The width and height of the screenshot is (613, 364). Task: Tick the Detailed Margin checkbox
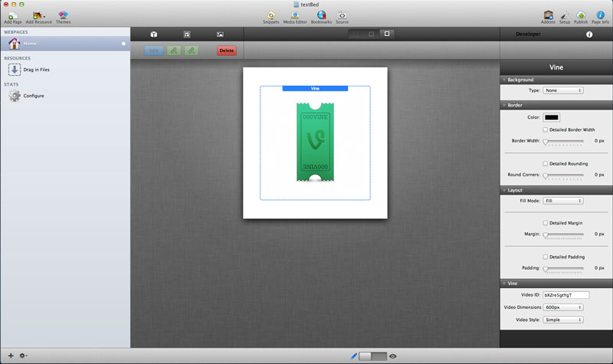click(546, 222)
